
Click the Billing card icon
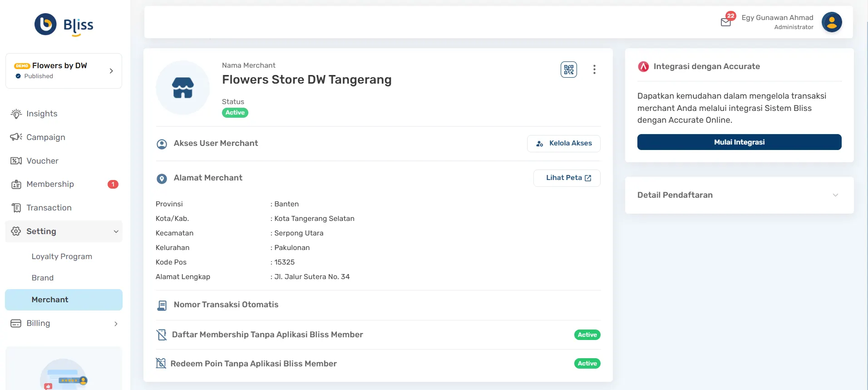click(x=16, y=323)
